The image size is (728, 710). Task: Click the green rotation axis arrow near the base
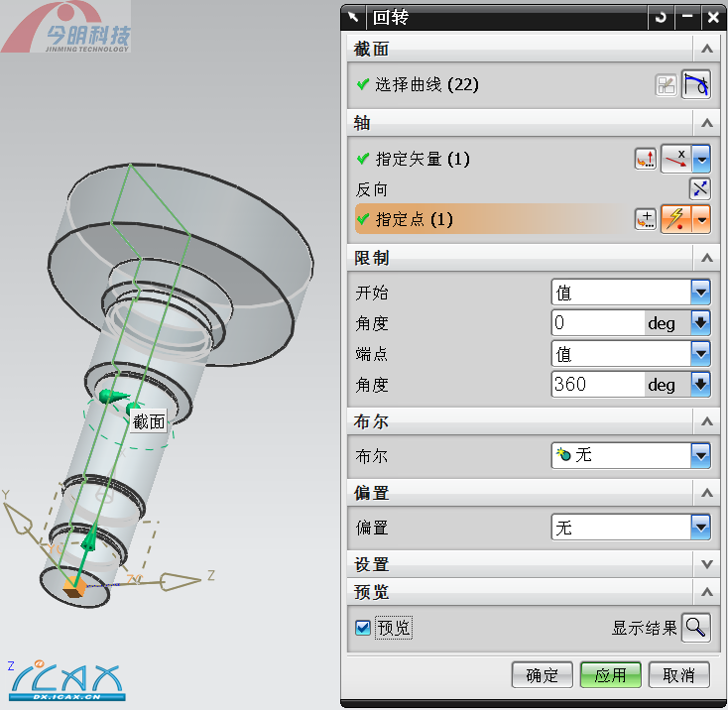89,538
